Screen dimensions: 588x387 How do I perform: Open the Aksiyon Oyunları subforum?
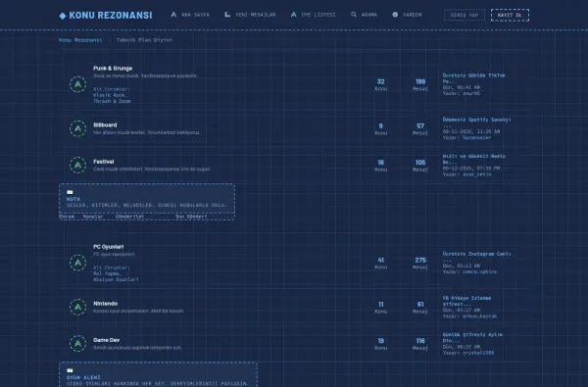pyautogui.click(x=116, y=280)
